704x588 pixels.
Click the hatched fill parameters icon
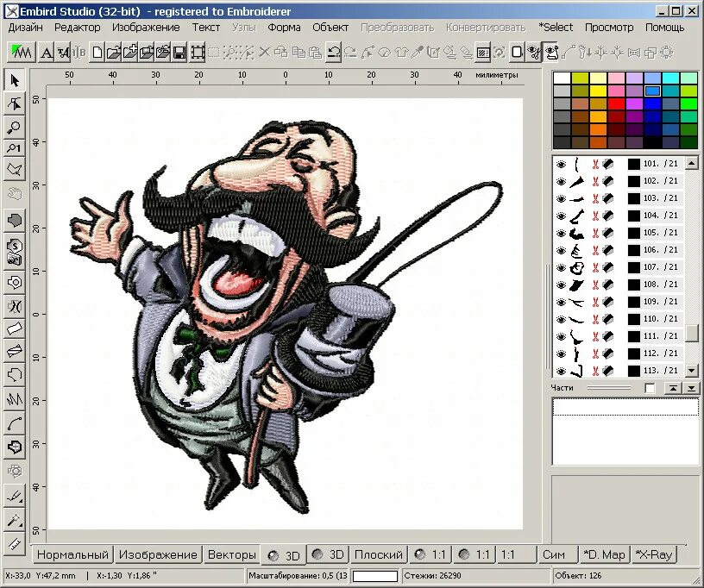[483, 53]
